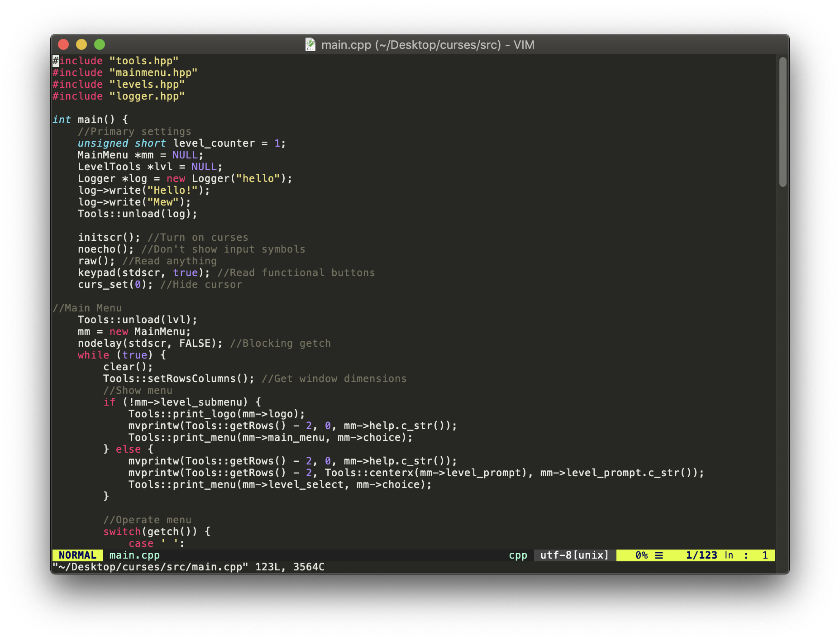Image resolution: width=840 pixels, height=641 pixels.
Task: Click the //Main Menu comment line
Action: [x=87, y=308]
